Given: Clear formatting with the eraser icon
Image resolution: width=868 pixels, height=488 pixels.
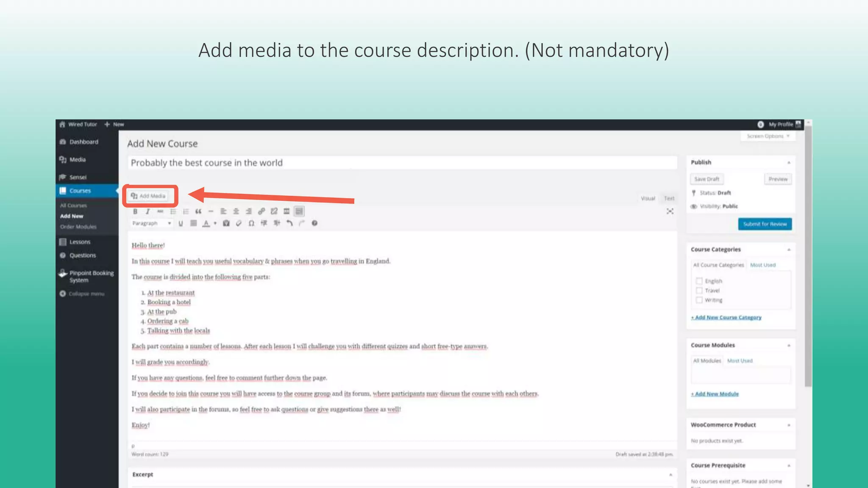Looking at the screenshot, I should click(x=239, y=223).
